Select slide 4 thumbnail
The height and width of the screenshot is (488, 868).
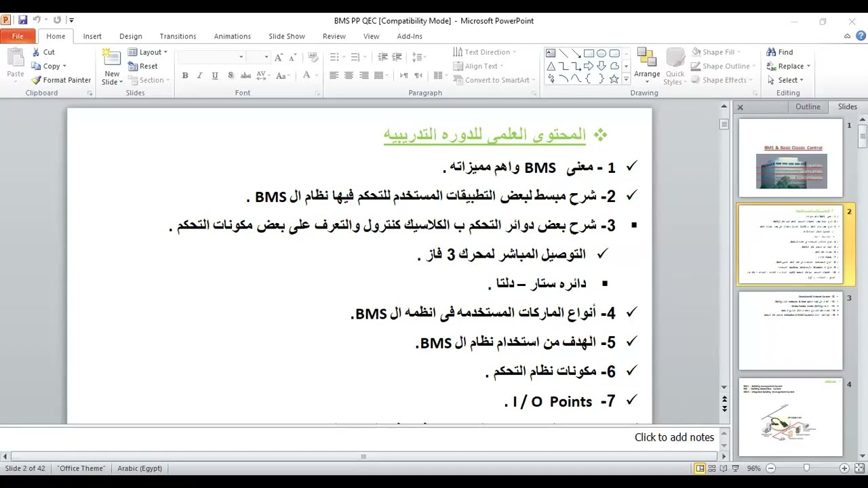coord(791,418)
